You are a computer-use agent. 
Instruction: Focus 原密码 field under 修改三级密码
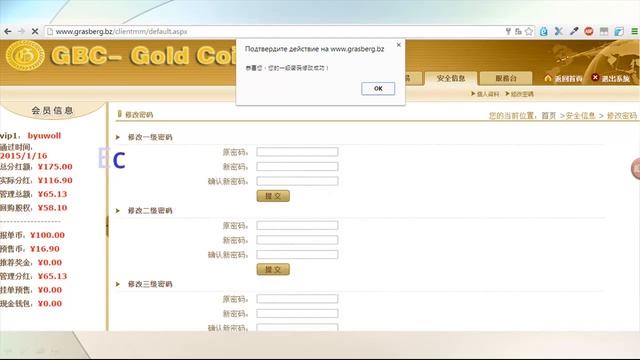click(297, 299)
